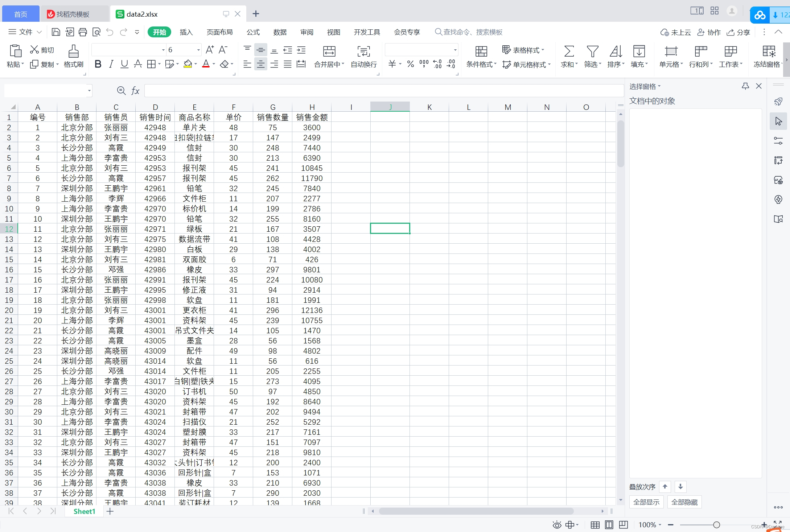Screen dimensions: 790x532
Task: Click the save icon in quick access toolbar
Action: pos(56,32)
